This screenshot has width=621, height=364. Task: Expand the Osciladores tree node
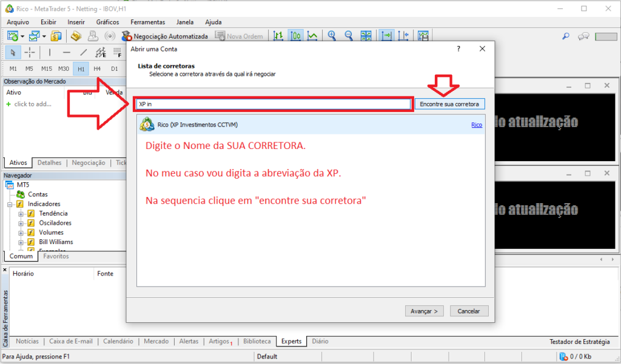(x=21, y=223)
